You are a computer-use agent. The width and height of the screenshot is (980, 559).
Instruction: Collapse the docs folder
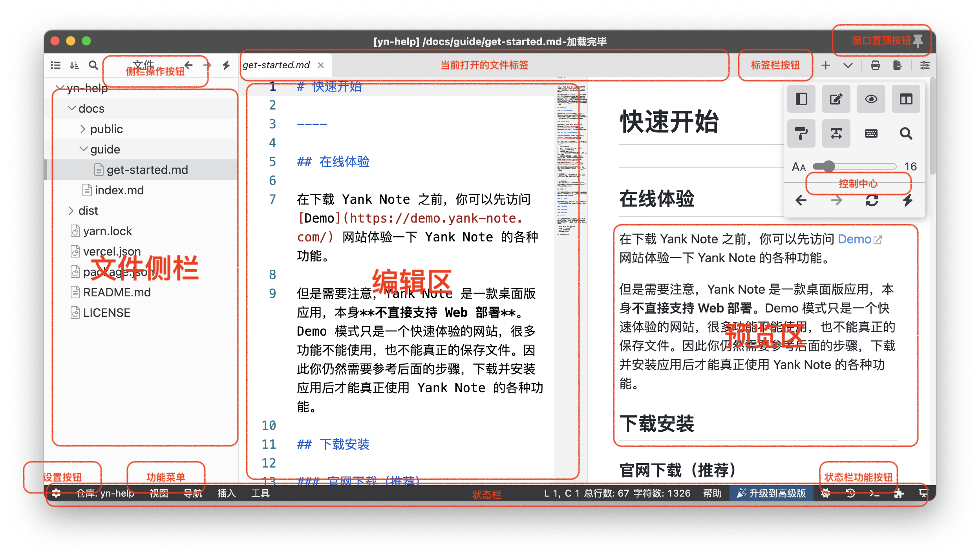coord(71,108)
